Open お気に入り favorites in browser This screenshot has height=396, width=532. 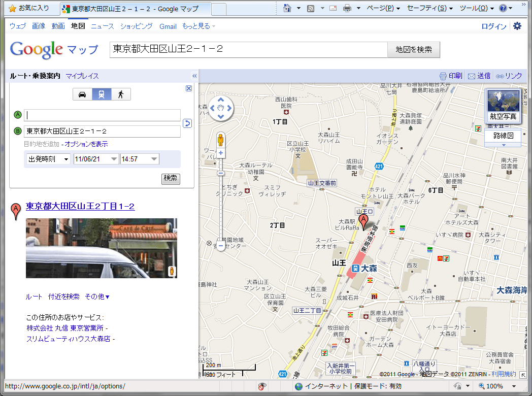pyautogui.click(x=29, y=8)
